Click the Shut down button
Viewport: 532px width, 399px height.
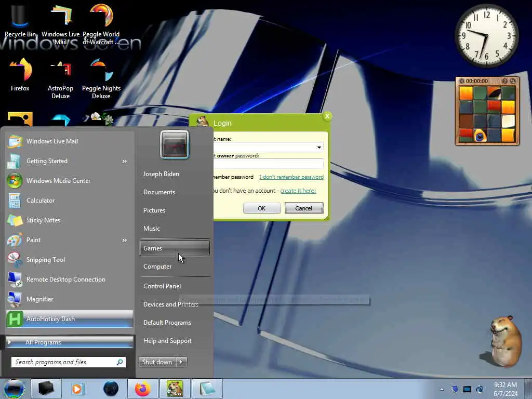coord(157,362)
